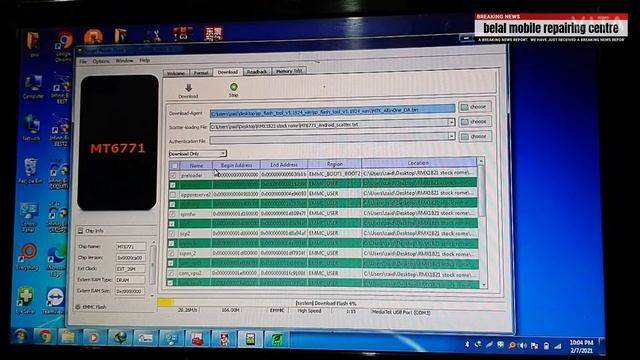This screenshot has width=640, height=360.
Task: Click the Begin Address column header
Action: tap(236, 165)
